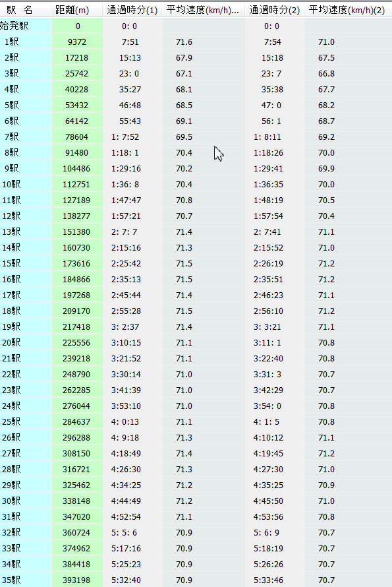392x587 pixels.
Task: Click the truncated 平均速度(km/h) first column header
Action: 204,10
